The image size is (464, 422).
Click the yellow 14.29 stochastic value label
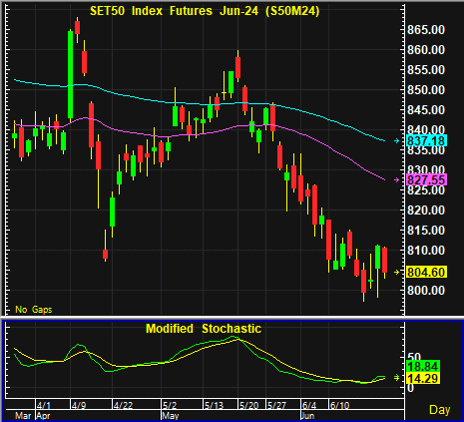(423, 378)
